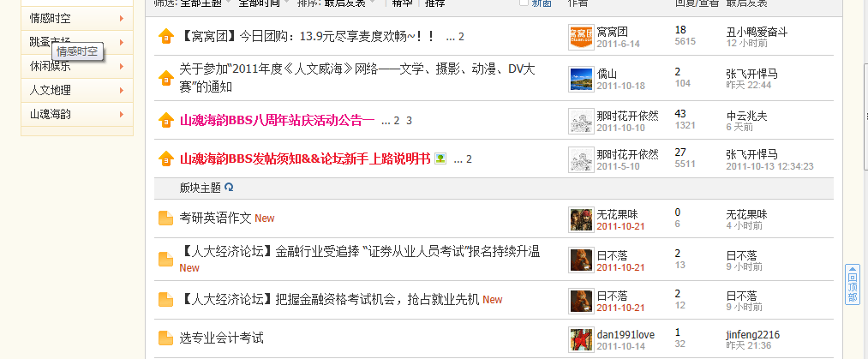Viewport: 868px width, 359px height.
Task: Click the folder icon beside 选专业会计考试
Action: (166, 338)
